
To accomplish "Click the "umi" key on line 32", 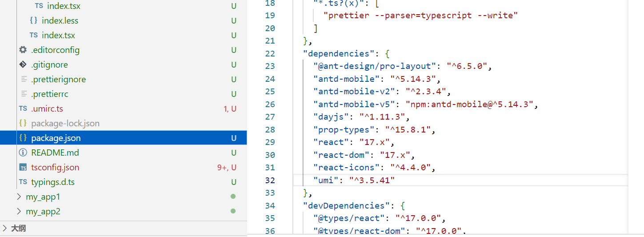I will click(326, 180).
